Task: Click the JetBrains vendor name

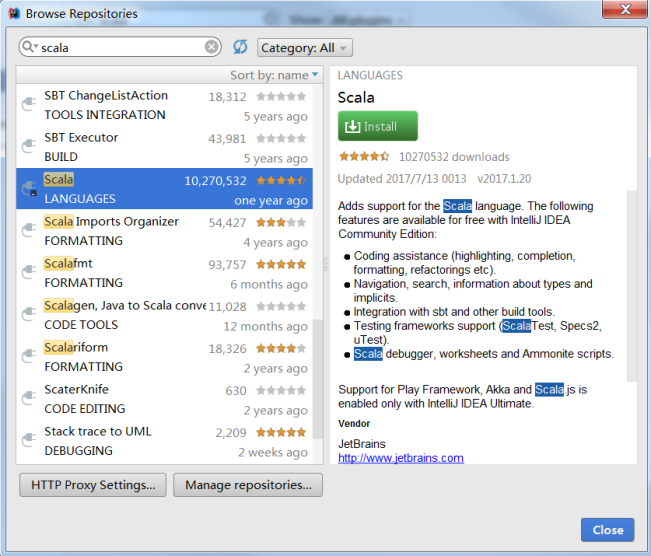Action: pyautogui.click(x=362, y=444)
